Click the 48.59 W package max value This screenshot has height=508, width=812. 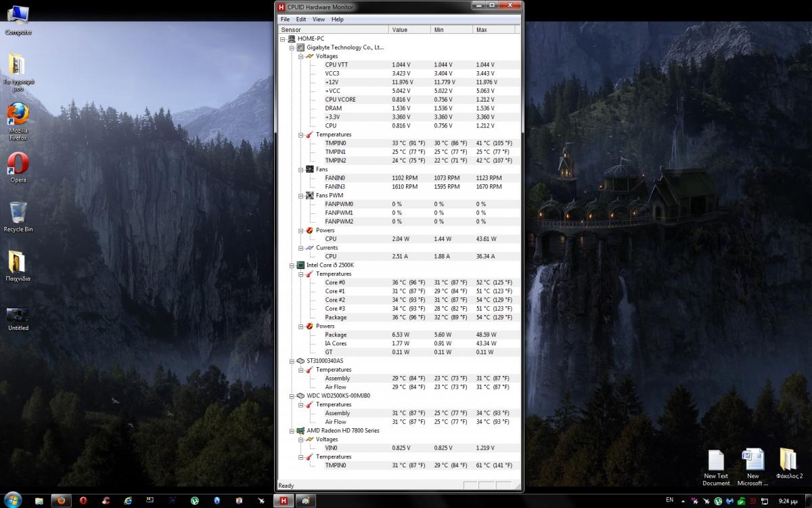pos(486,335)
